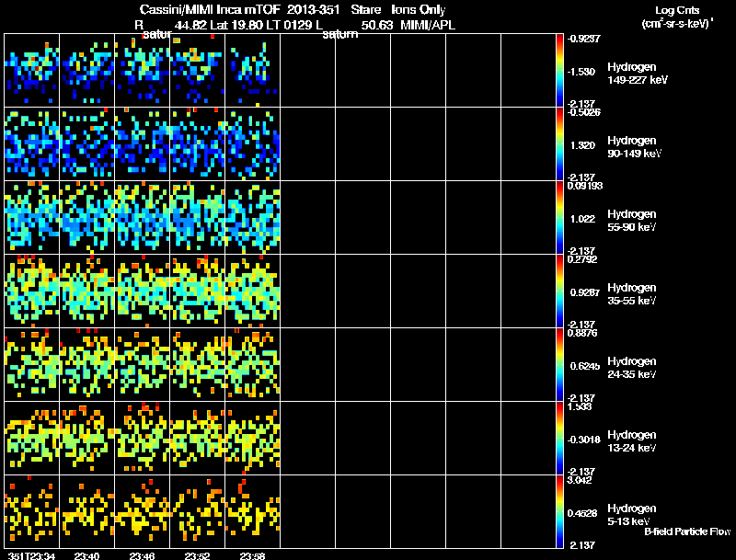This screenshot has height=560, width=736.
Task: Click the '3.042' colorbar value
Action: [x=580, y=480]
